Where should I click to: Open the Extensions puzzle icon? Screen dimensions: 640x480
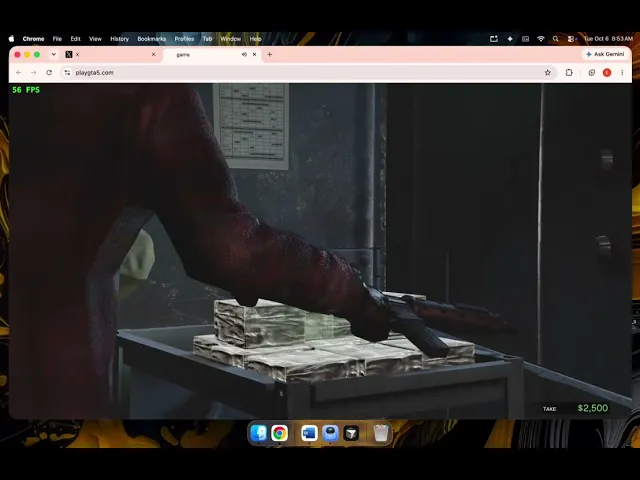coord(569,73)
